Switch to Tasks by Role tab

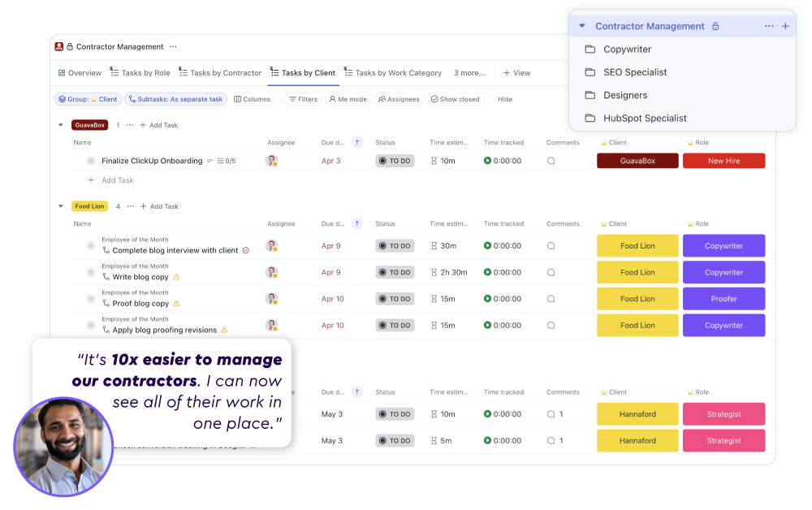pos(140,73)
